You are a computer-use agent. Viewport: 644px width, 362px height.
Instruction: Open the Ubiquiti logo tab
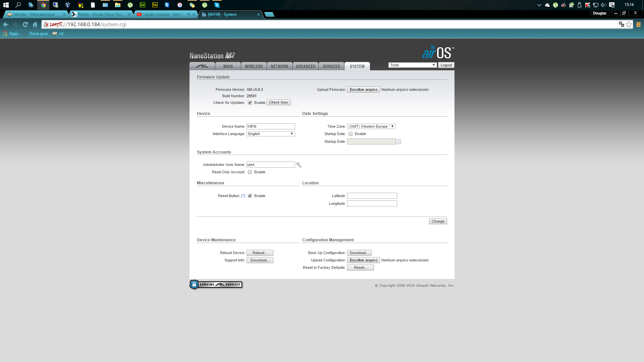tap(202, 66)
